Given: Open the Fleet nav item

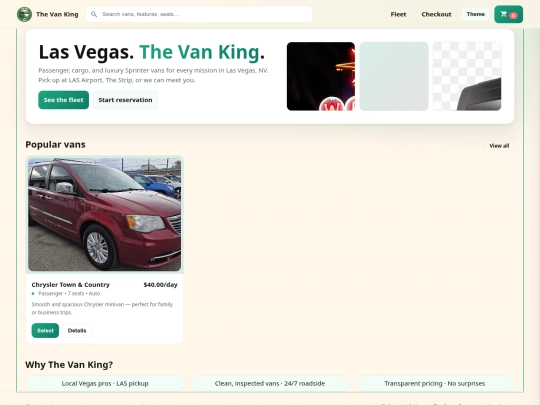Looking at the screenshot, I should 398,14.
